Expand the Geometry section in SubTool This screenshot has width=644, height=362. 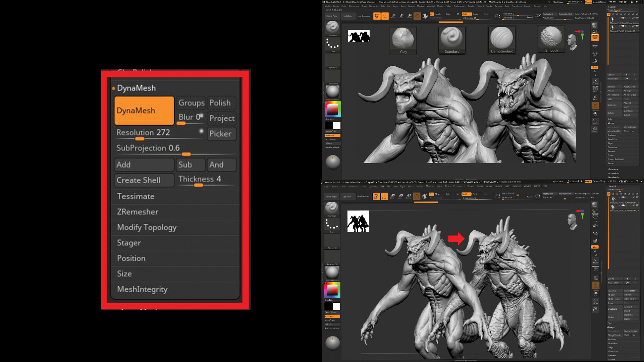click(613, 169)
